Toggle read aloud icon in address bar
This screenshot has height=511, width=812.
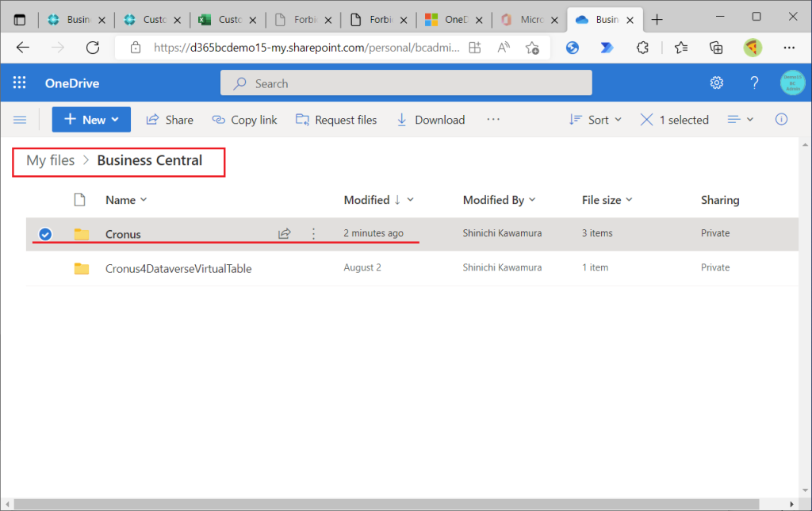click(x=504, y=48)
